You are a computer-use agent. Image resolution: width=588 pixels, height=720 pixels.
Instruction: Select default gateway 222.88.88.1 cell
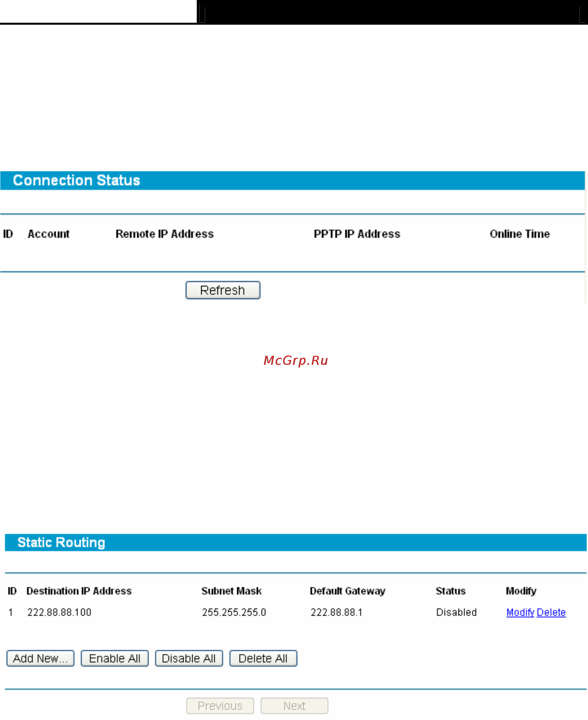tap(337, 612)
